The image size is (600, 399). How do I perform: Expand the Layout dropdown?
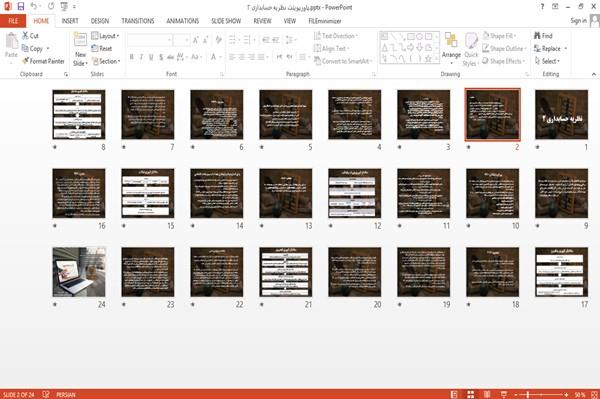point(106,36)
